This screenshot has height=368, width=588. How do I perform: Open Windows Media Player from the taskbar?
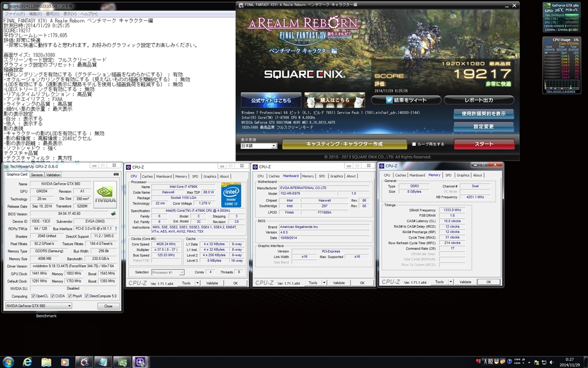click(x=65, y=362)
